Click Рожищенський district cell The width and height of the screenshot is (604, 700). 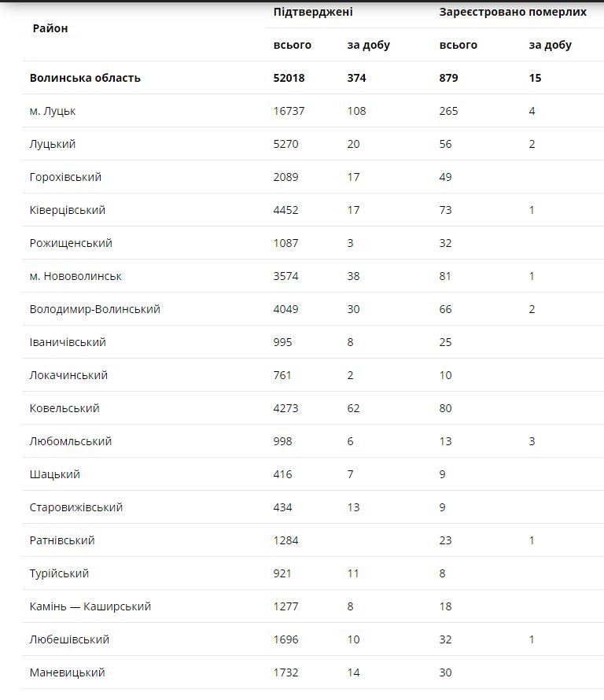pos(71,243)
